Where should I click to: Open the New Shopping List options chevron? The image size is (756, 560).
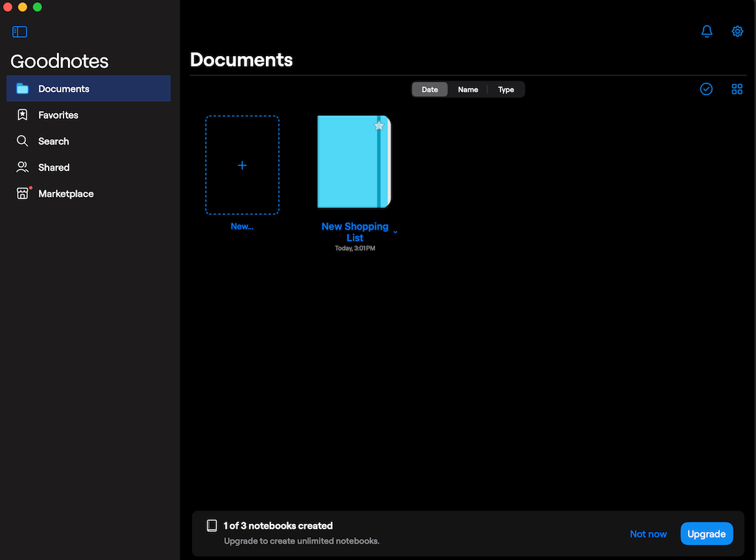pos(396,232)
